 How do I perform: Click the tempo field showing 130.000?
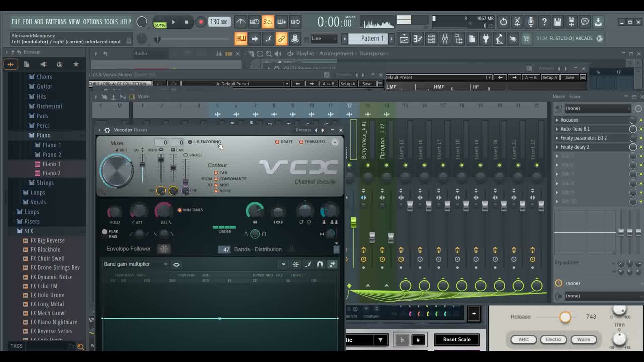pos(219,22)
